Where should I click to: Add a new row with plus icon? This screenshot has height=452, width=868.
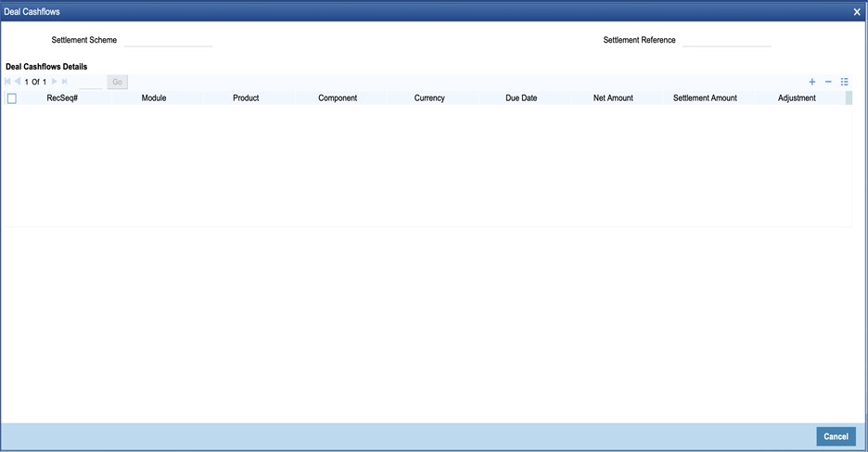pos(812,82)
